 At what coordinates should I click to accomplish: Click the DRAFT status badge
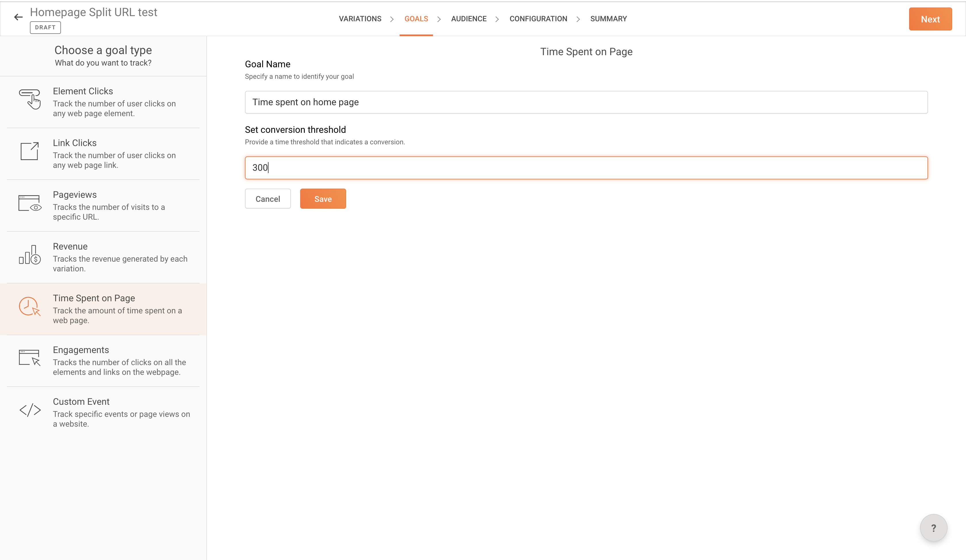point(45,28)
